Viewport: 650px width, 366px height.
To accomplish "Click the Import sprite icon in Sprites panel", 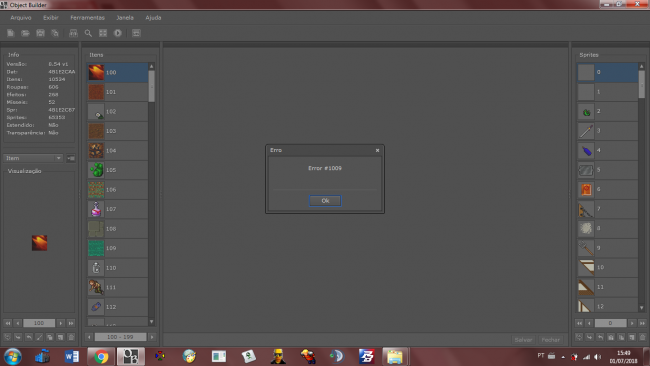I will 589,337.
